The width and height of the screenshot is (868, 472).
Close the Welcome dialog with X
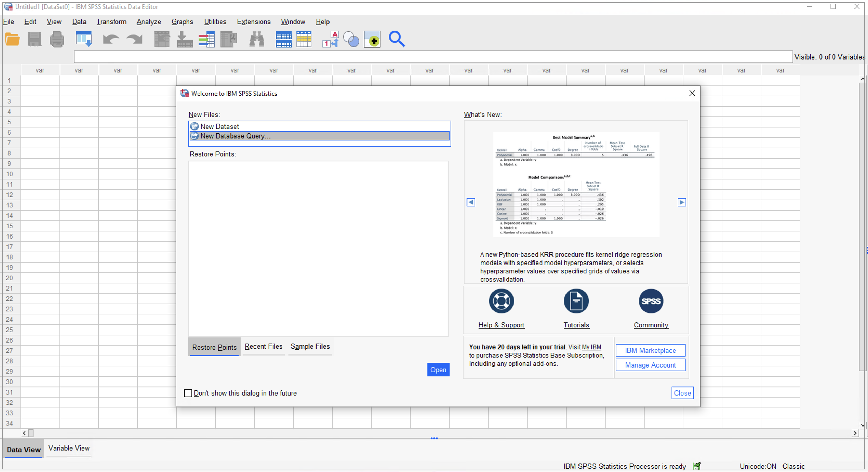pyautogui.click(x=692, y=93)
